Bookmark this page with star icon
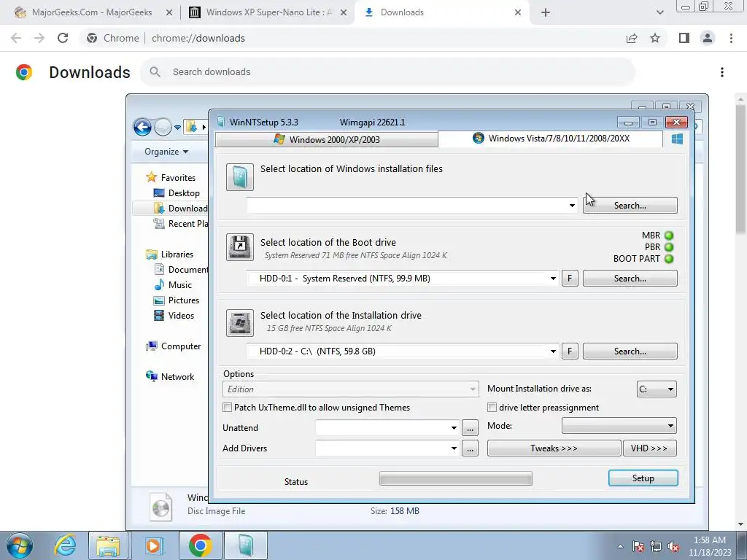The image size is (747, 560). [655, 38]
